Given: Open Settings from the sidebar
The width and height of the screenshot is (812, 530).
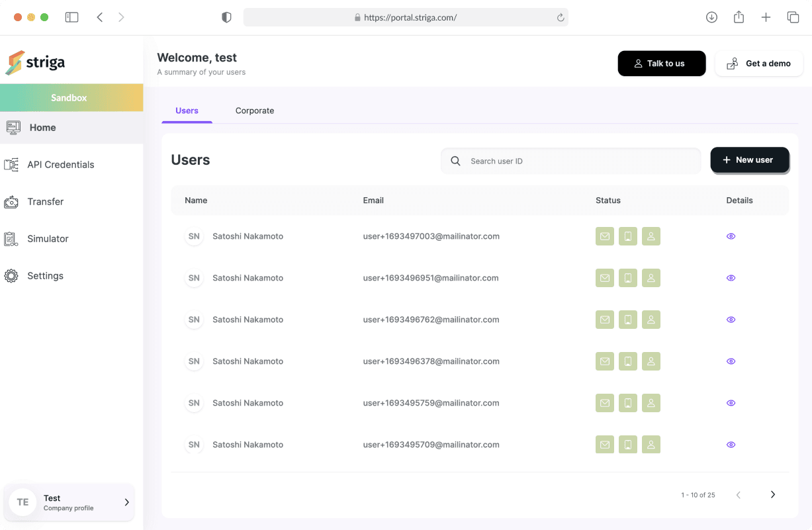Looking at the screenshot, I should (x=45, y=275).
